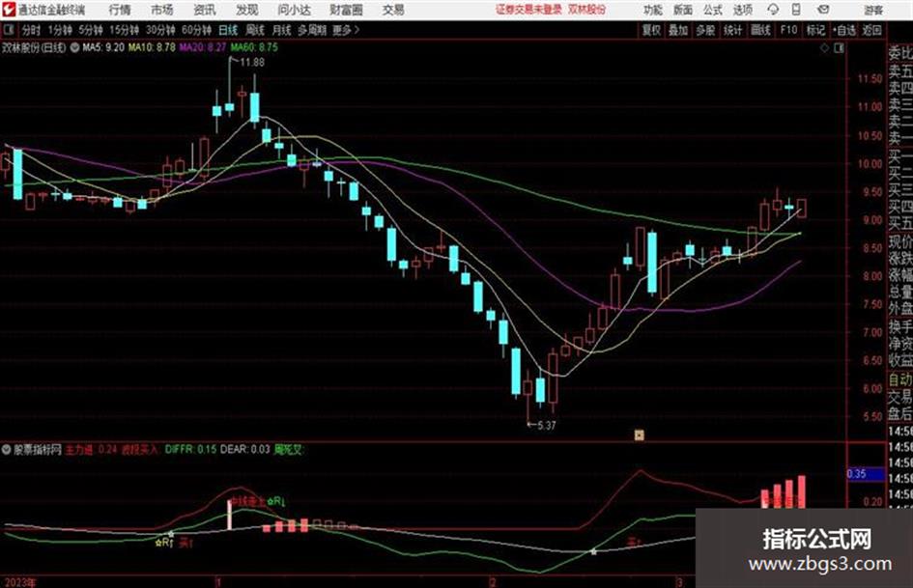The width and height of the screenshot is (913, 588).
Task: Switch to the 分时 period tab
Action: pyautogui.click(x=31, y=30)
